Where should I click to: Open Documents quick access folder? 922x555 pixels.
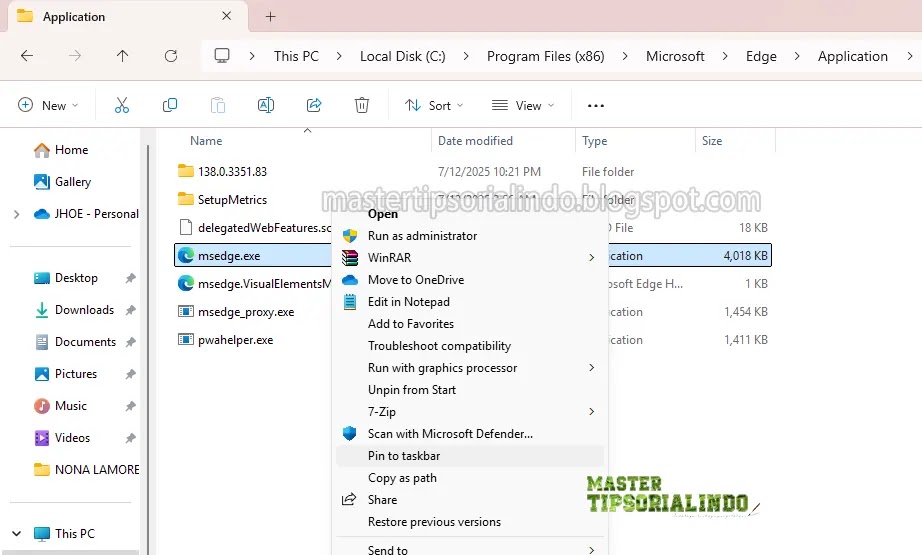(x=75, y=342)
